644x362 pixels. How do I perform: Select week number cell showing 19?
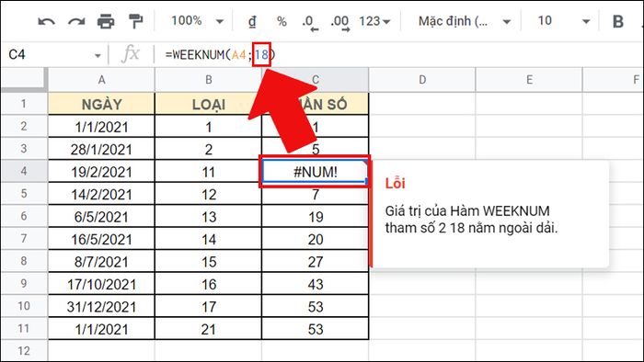coord(315,217)
